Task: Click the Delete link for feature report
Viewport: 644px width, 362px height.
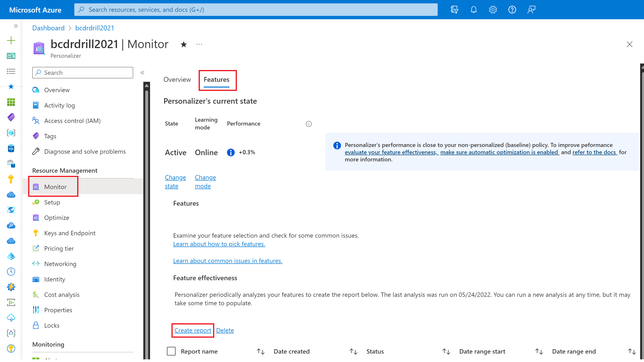Action: pyautogui.click(x=225, y=330)
